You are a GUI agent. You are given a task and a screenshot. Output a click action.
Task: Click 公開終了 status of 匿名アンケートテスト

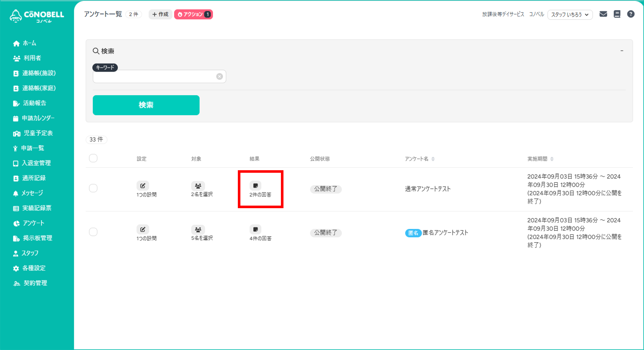tap(326, 233)
